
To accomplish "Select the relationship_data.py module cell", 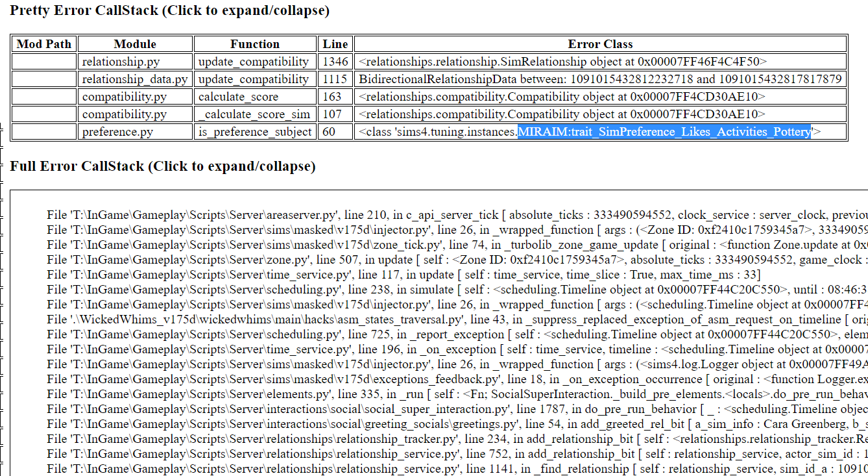I will tap(135, 79).
